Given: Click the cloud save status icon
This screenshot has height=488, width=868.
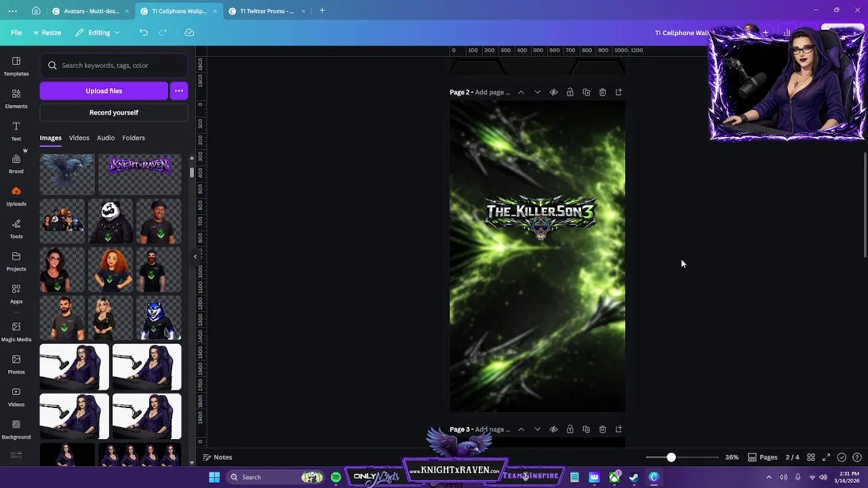Looking at the screenshot, I should (x=189, y=33).
